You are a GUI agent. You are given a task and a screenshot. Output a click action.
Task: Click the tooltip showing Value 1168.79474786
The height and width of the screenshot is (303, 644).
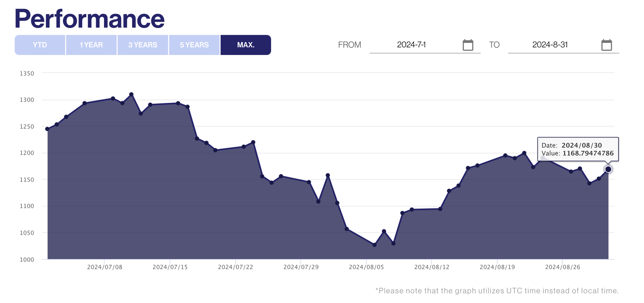pos(578,149)
